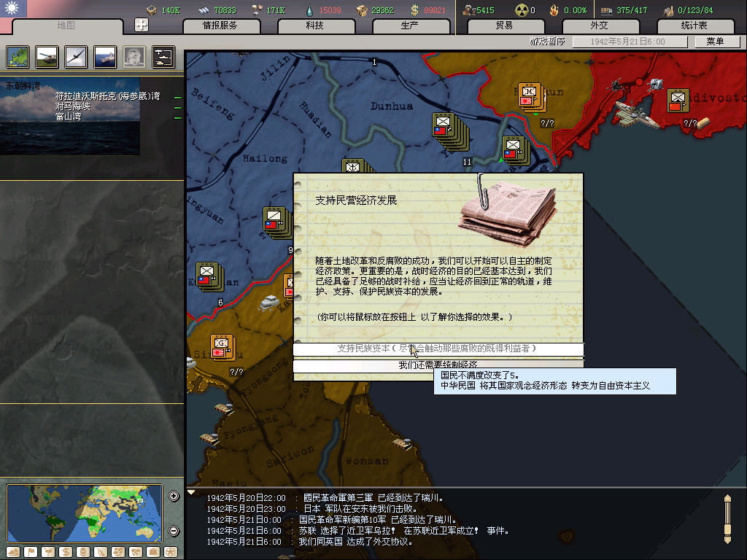The height and width of the screenshot is (560, 747).
Task: Click the oil drop icon showing 15039
Action: click(309, 10)
